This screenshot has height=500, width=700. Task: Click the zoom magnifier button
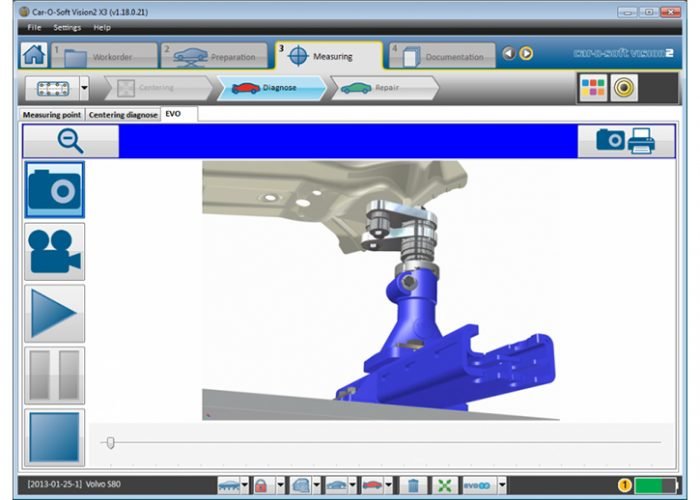(x=70, y=142)
